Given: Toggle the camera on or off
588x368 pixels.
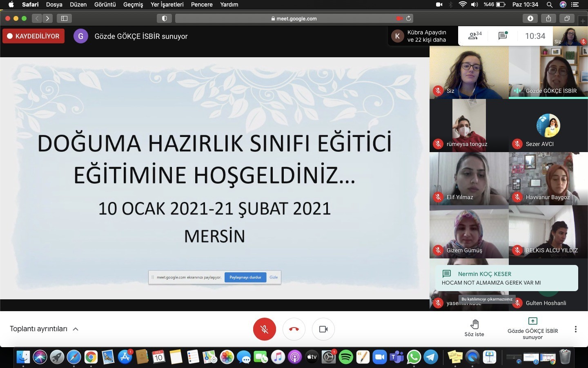Looking at the screenshot, I should 323,329.
